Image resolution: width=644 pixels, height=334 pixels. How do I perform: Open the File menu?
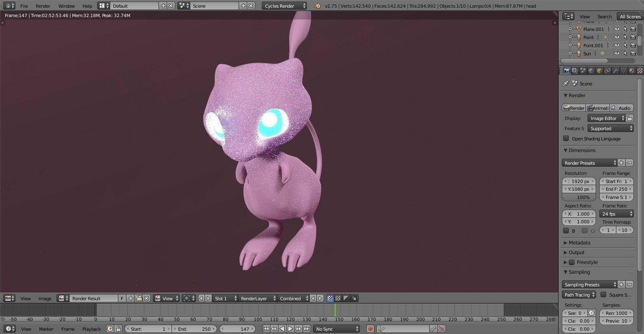[24, 6]
